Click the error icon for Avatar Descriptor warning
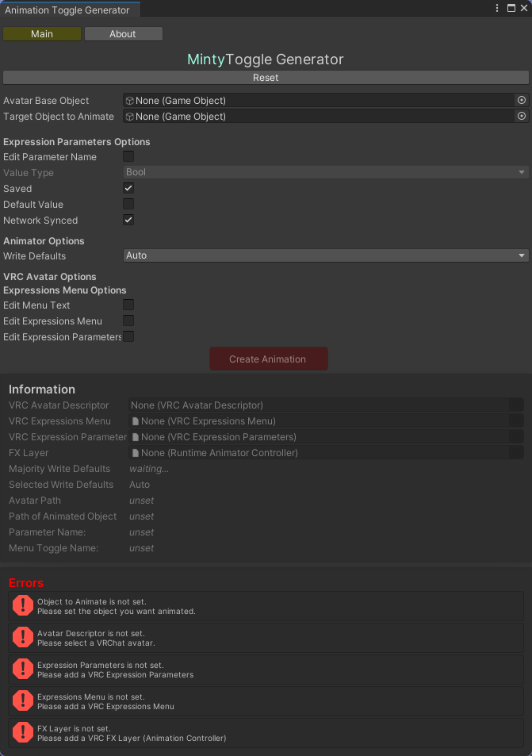Viewport: 532px width, 756px height. (x=22, y=637)
